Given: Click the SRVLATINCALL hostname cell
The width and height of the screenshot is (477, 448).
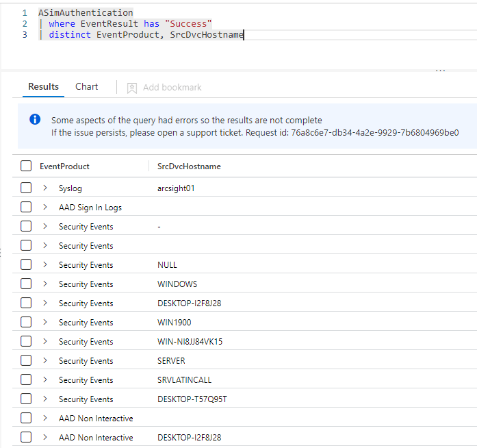Looking at the screenshot, I should 184,380.
